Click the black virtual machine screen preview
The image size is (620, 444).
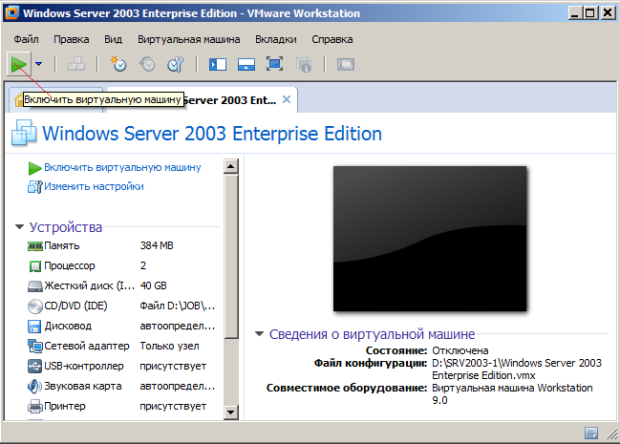coord(430,238)
